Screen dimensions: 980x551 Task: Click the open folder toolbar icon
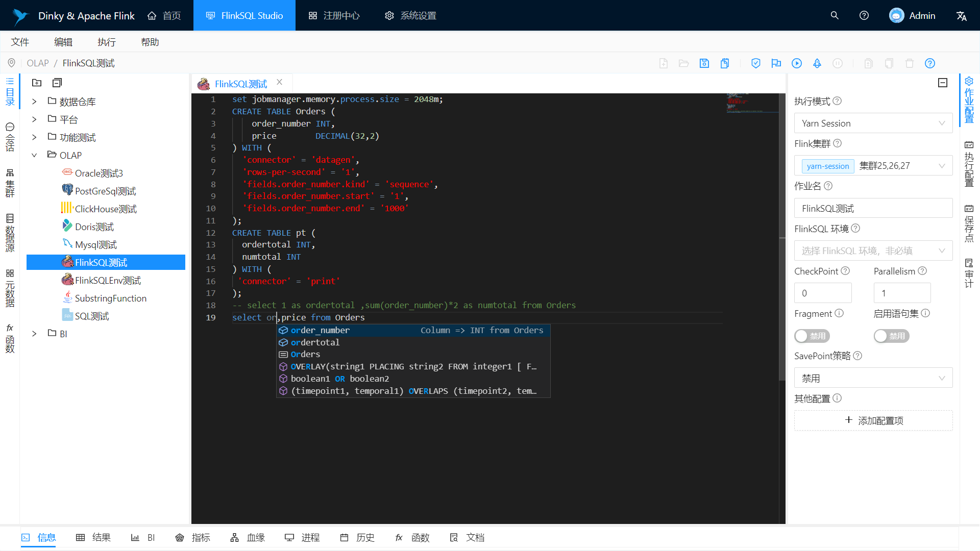[x=684, y=63]
